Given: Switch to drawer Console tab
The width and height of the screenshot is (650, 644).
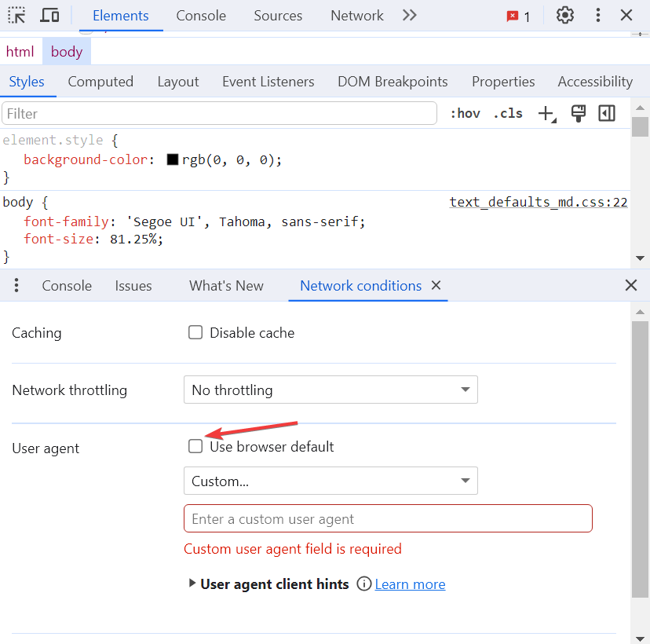Looking at the screenshot, I should [x=66, y=286].
